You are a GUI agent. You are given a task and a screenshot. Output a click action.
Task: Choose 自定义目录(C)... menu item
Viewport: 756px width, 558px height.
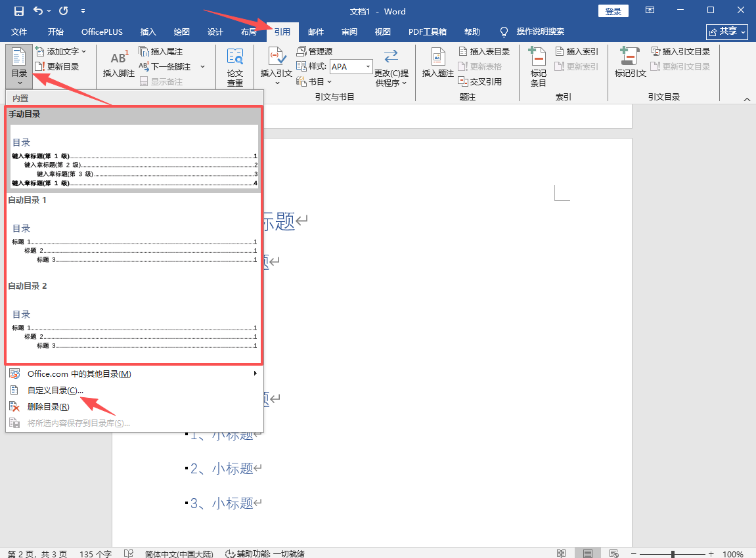(135, 391)
